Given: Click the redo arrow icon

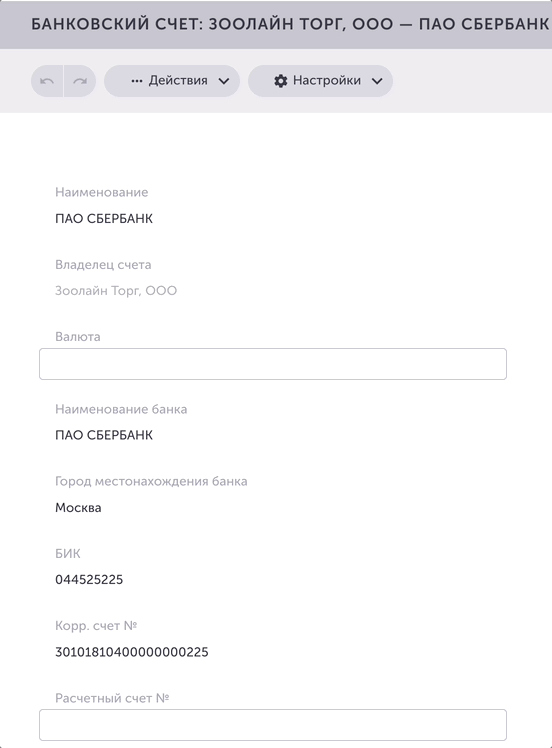Looking at the screenshot, I should 80,81.
